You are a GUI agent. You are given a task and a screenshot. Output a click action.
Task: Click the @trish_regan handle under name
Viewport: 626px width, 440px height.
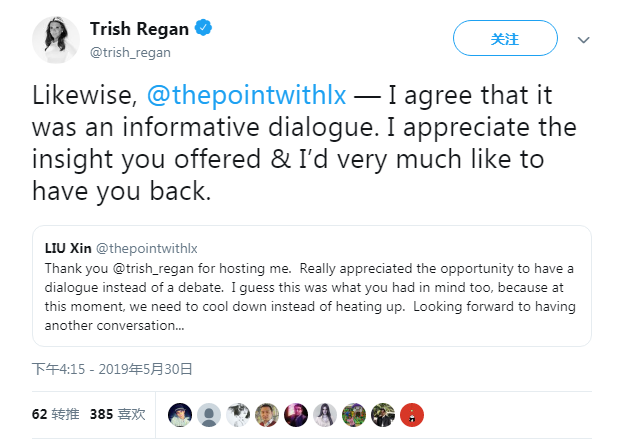tap(130, 52)
